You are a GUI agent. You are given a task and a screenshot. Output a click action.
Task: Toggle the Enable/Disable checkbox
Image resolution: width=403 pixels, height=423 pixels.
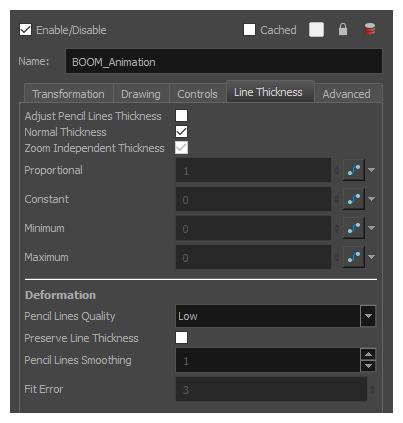(26, 30)
